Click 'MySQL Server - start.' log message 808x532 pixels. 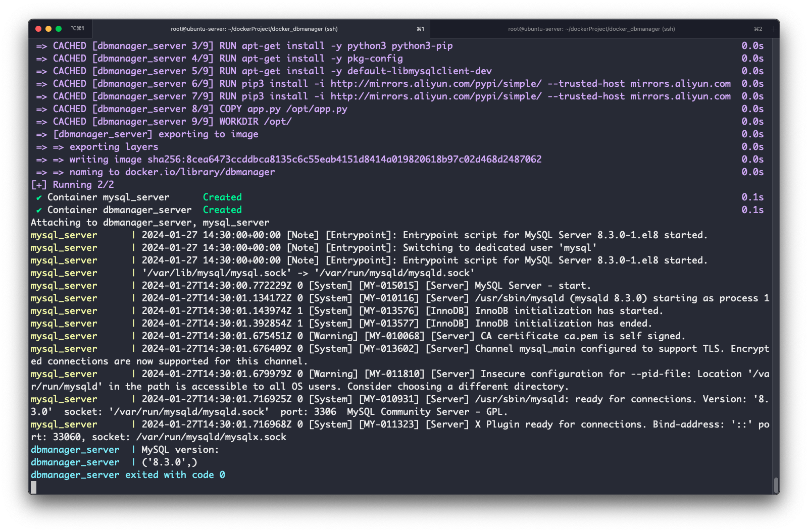pos(533,286)
